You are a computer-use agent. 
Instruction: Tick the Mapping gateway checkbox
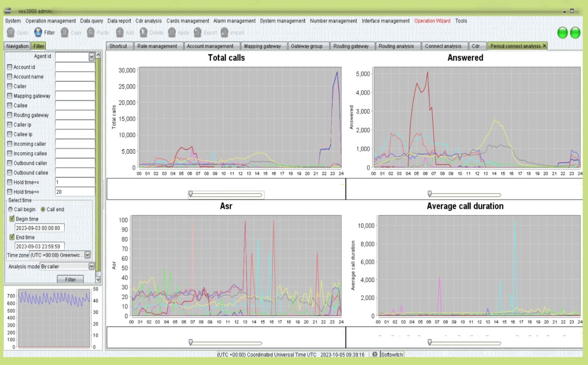point(10,96)
